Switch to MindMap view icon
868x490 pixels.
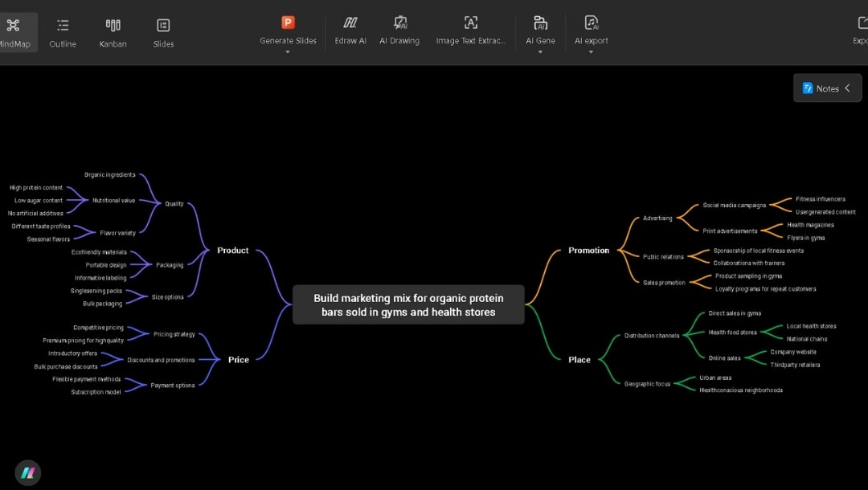14,25
